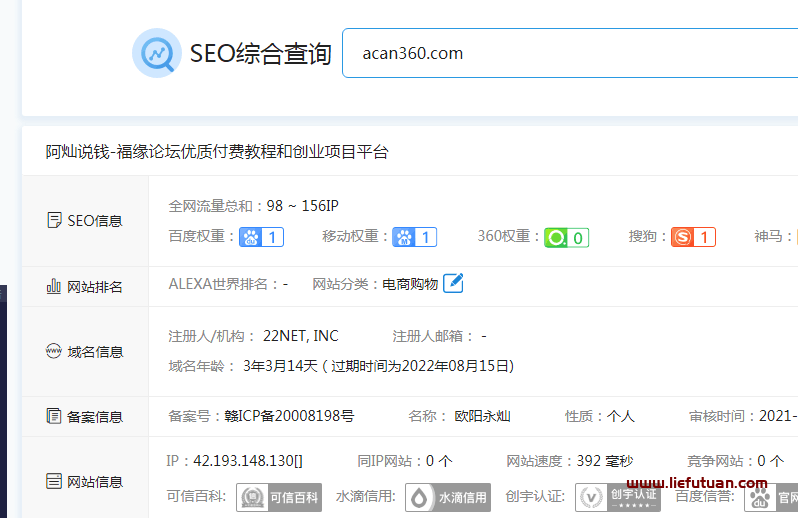The width and height of the screenshot is (798, 518).
Task: Click the registrant 22NET, INC
Action: (300, 336)
